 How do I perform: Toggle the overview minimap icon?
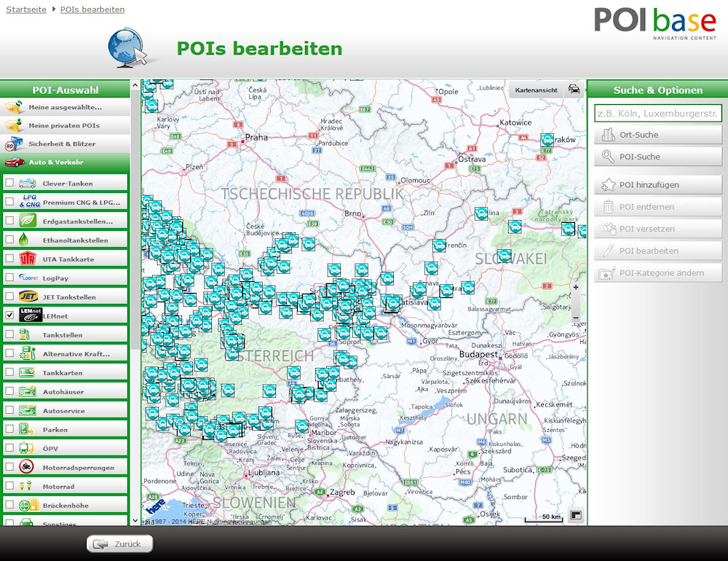(575, 515)
